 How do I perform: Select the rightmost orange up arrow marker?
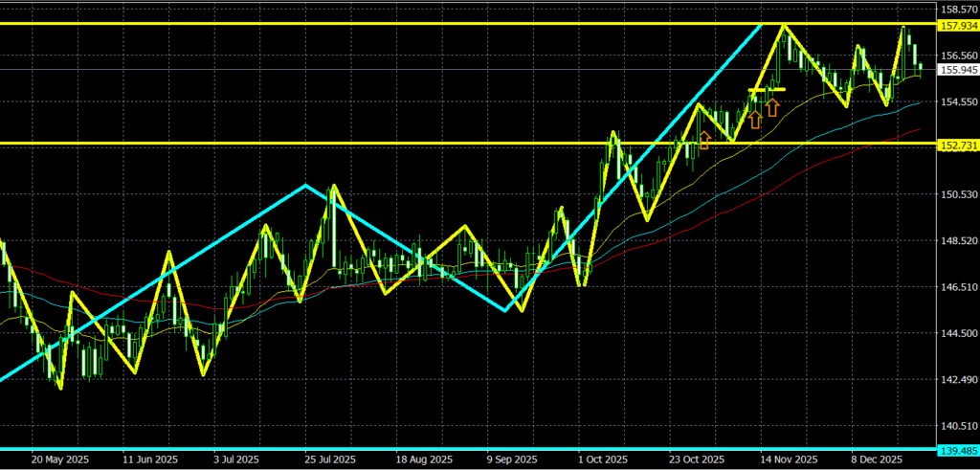tap(771, 106)
